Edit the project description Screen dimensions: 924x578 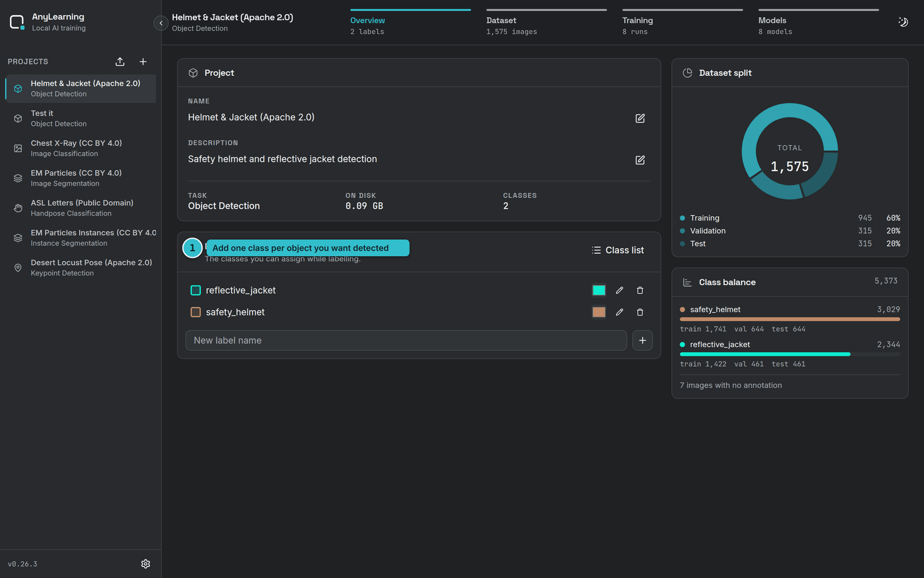[640, 160]
